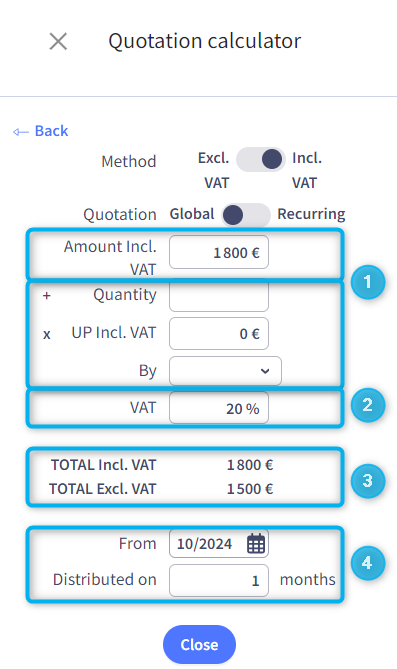Viewport: 397px width, 669px height.
Task: Open the From month field showing 10/2024
Action: click(219, 544)
